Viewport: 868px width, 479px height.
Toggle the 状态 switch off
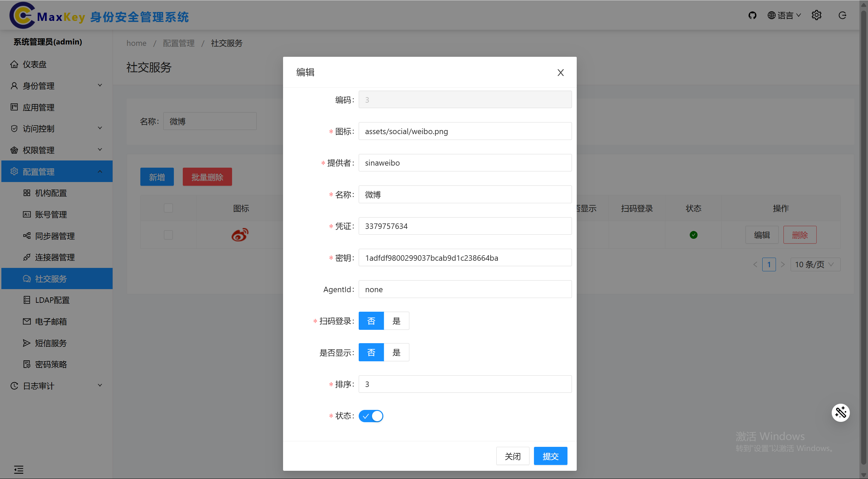[x=371, y=416]
